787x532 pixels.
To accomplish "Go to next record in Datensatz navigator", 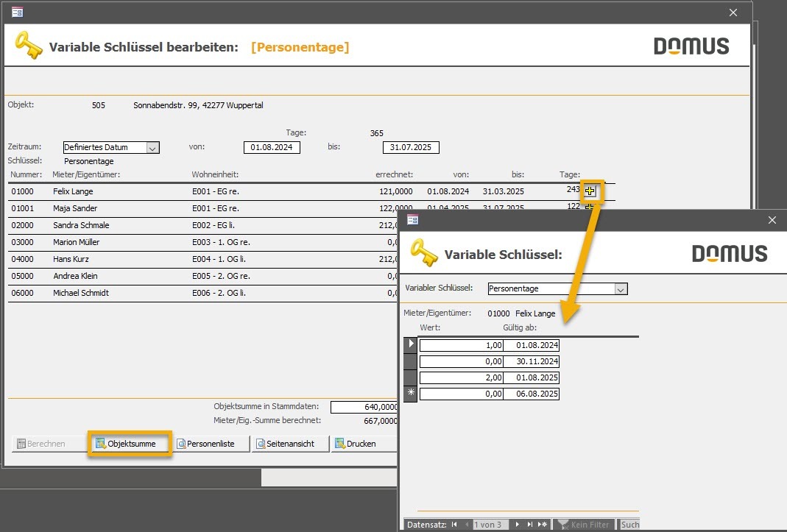I will pos(518,525).
